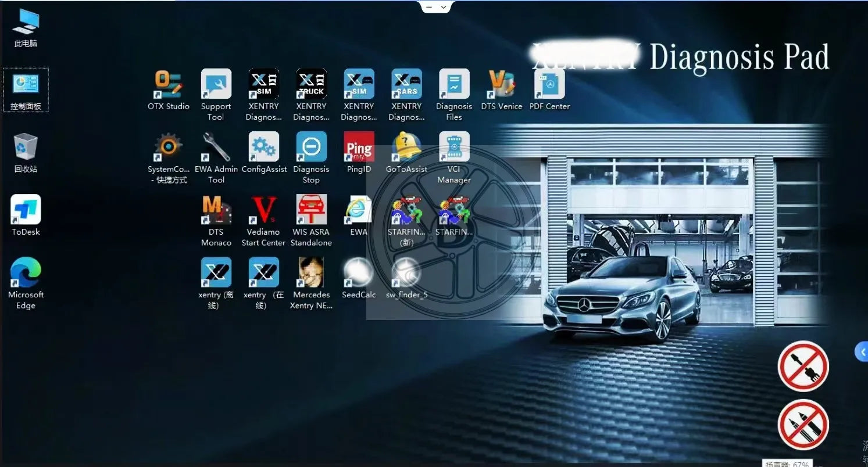Click the Diagnosis Stop icon
This screenshot has height=467, width=868.
pos(311,158)
